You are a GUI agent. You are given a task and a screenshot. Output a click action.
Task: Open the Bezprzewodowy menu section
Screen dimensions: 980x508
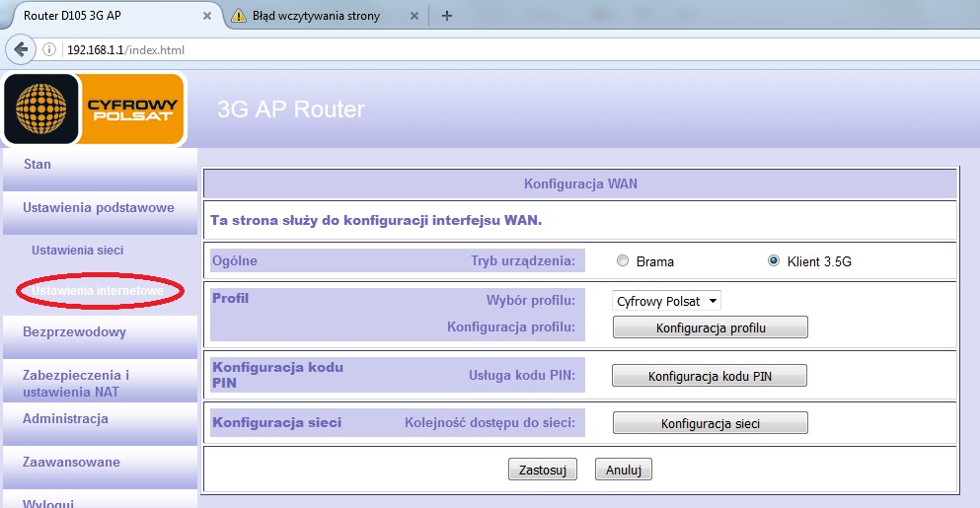point(74,332)
